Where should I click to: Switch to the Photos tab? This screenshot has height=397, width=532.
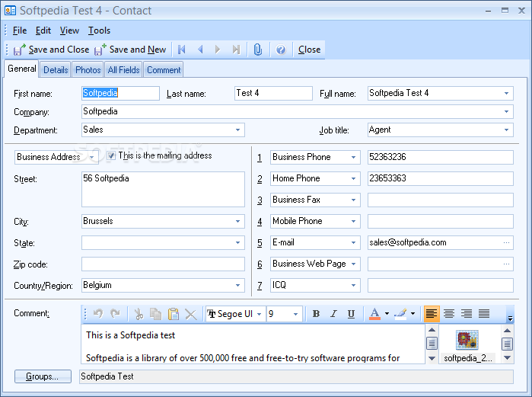(88, 70)
